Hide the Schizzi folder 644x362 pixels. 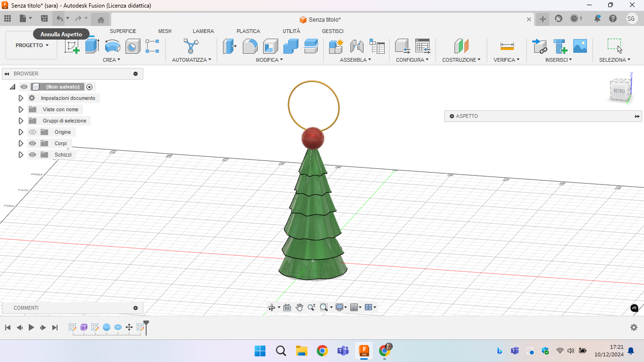tap(33, 155)
